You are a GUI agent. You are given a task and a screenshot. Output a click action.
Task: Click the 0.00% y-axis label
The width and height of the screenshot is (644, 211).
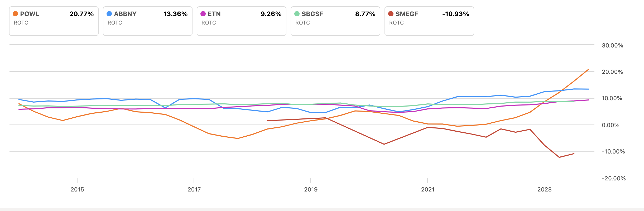tap(611, 125)
